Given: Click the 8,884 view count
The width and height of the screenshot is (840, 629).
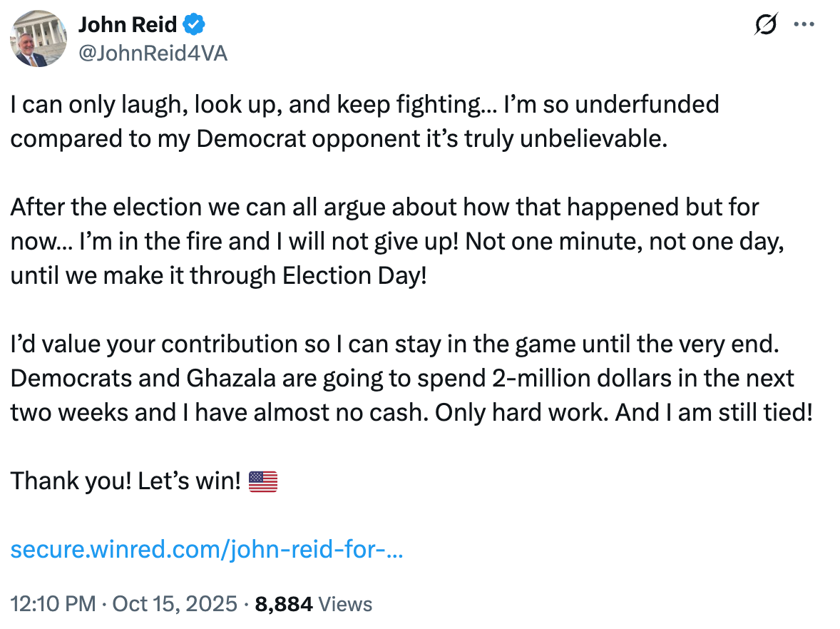Looking at the screenshot, I should pyautogui.click(x=283, y=604).
